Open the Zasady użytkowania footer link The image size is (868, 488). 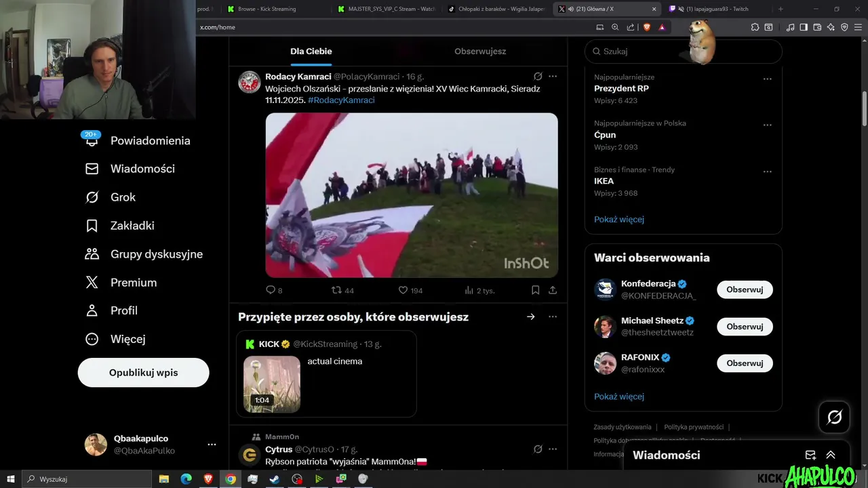pyautogui.click(x=623, y=427)
